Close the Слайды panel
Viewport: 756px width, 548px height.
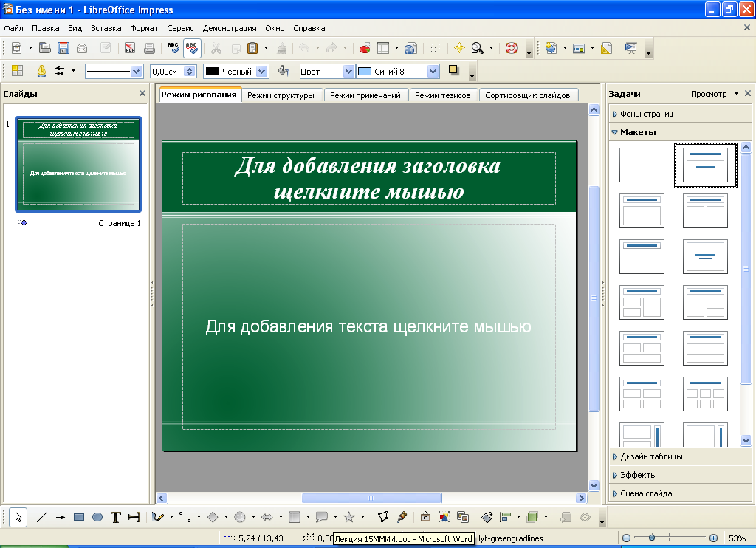pyautogui.click(x=142, y=93)
